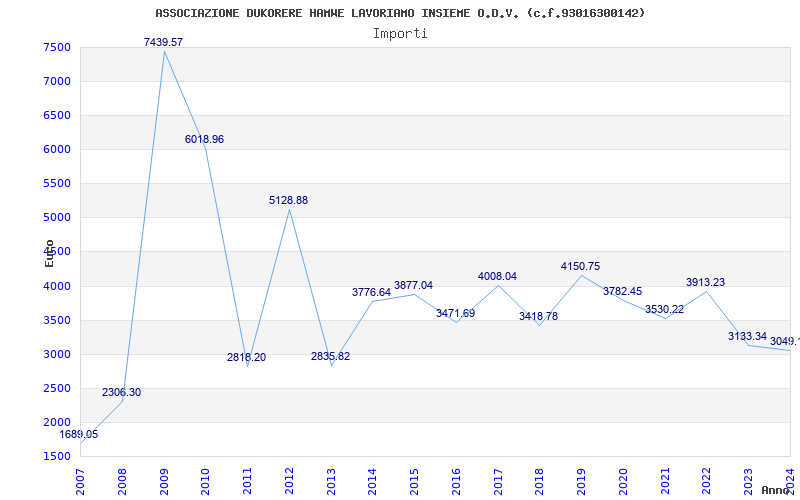This screenshot has height=500, width=800.
Task: Click the 1689.05 value label
Action: click(x=79, y=434)
